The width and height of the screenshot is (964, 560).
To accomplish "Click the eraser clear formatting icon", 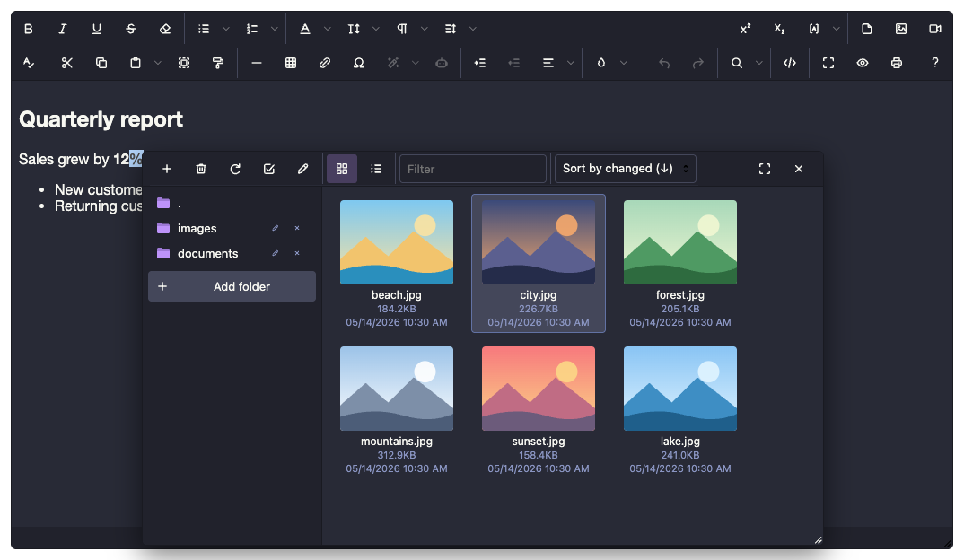I will (x=165, y=29).
